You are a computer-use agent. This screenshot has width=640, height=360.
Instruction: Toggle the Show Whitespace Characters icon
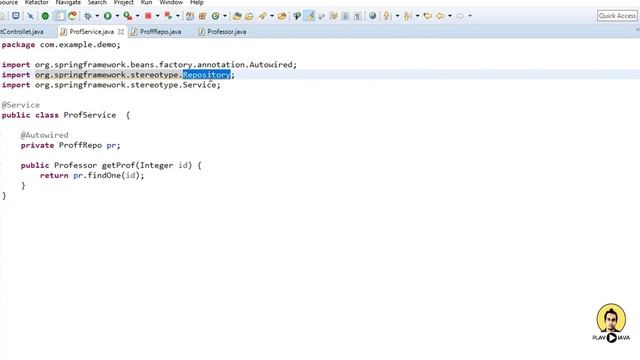point(357,16)
